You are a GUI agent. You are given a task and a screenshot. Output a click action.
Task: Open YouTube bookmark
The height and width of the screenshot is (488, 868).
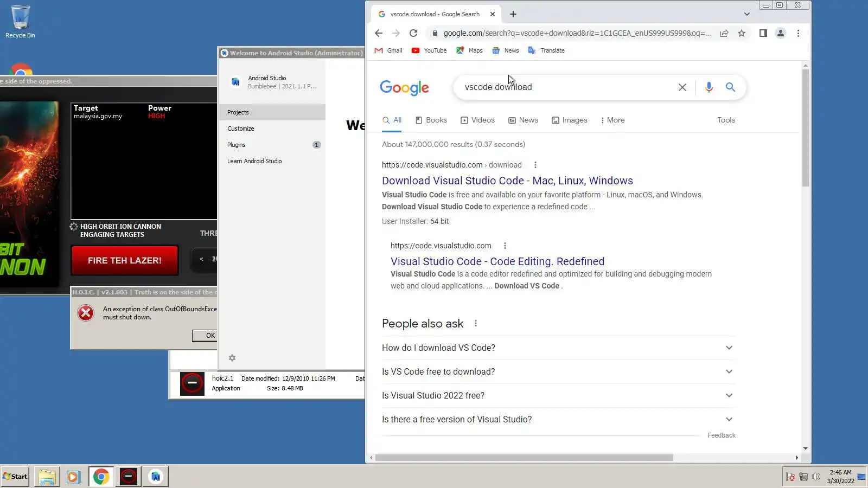tap(429, 50)
